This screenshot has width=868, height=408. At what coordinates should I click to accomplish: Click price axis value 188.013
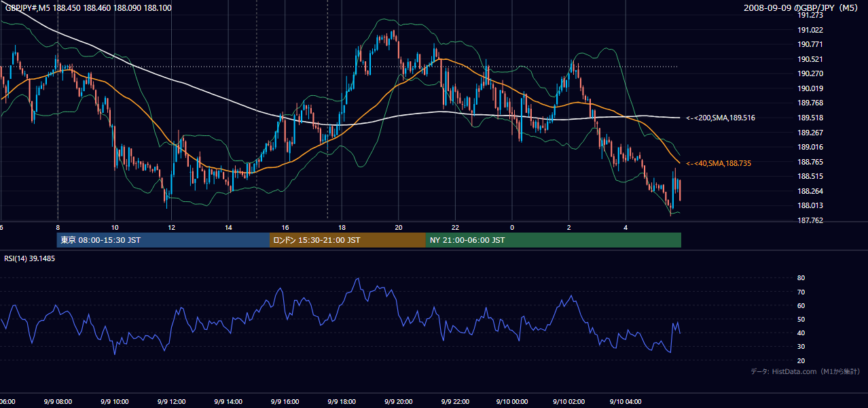point(810,205)
